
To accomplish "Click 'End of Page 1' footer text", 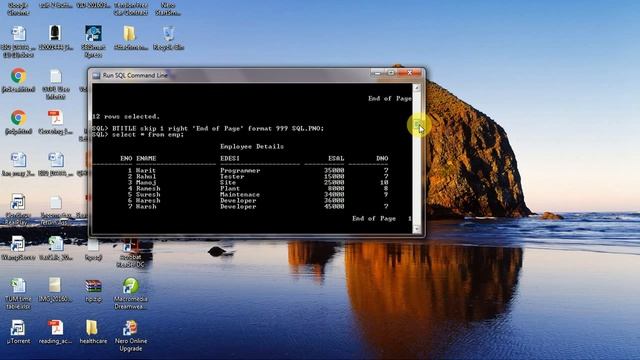I will 382,218.
